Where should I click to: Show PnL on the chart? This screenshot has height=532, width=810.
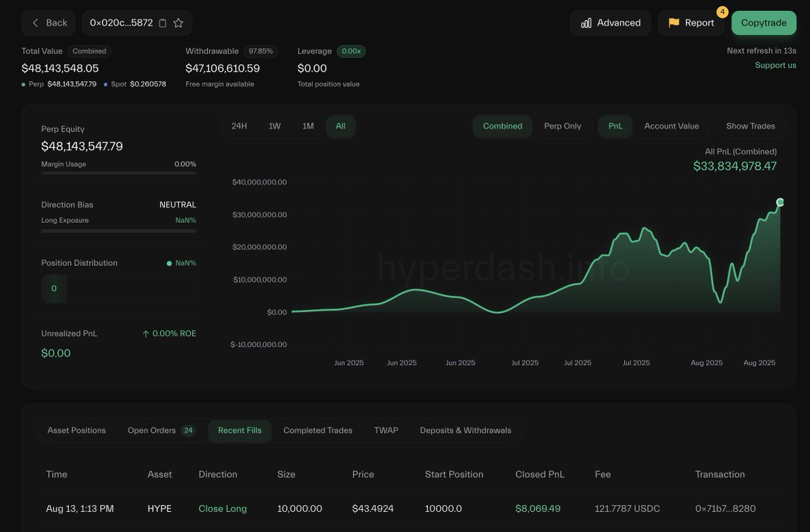(x=616, y=126)
